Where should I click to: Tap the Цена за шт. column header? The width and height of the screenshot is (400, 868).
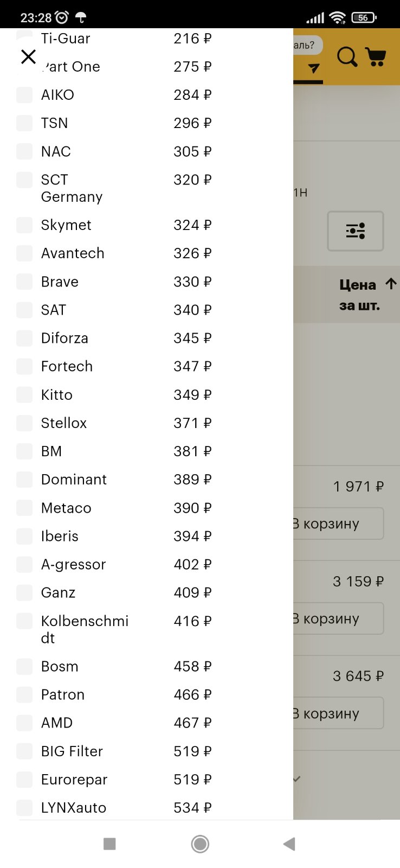pyautogui.click(x=359, y=295)
